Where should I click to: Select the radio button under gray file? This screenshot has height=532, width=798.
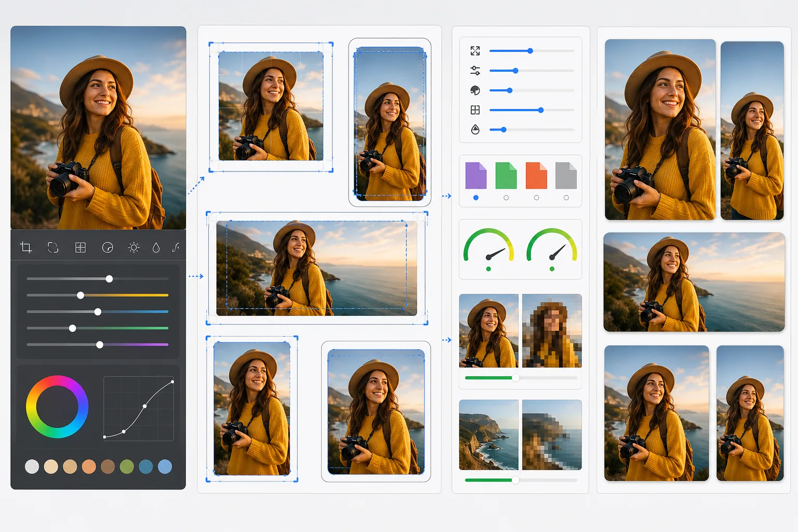(x=566, y=197)
